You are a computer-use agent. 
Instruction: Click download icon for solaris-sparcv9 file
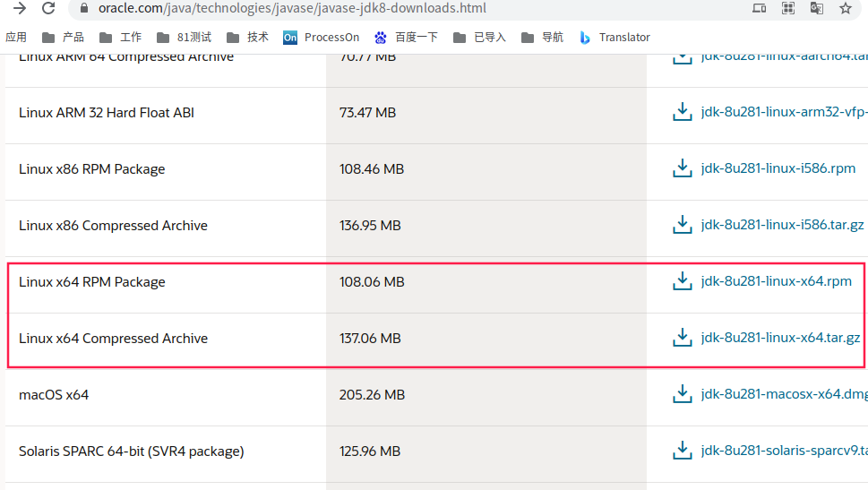[x=682, y=451]
